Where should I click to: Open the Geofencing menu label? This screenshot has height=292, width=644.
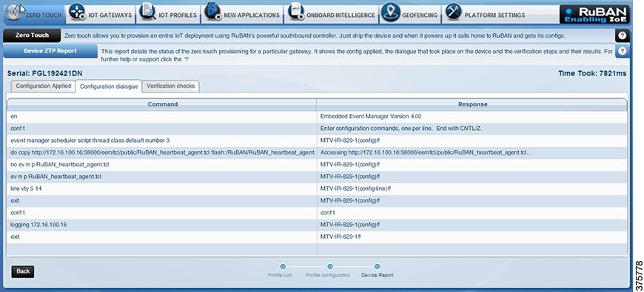pyautogui.click(x=419, y=16)
